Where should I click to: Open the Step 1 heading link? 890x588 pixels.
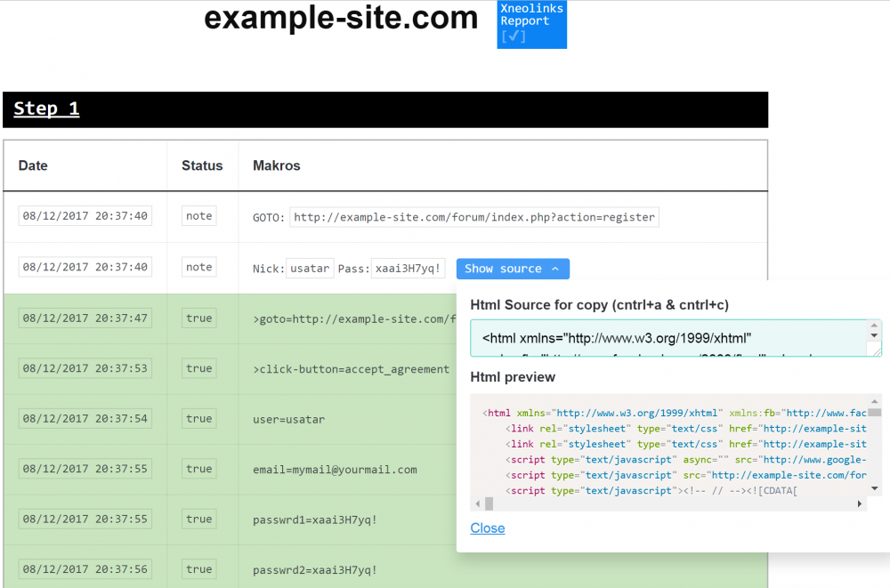pyautogui.click(x=46, y=109)
